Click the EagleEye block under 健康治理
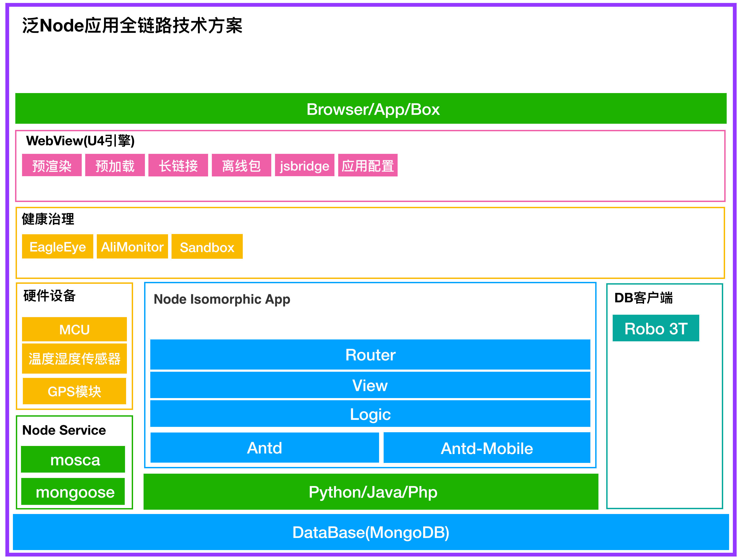The height and width of the screenshot is (560, 742). click(57, 247)
